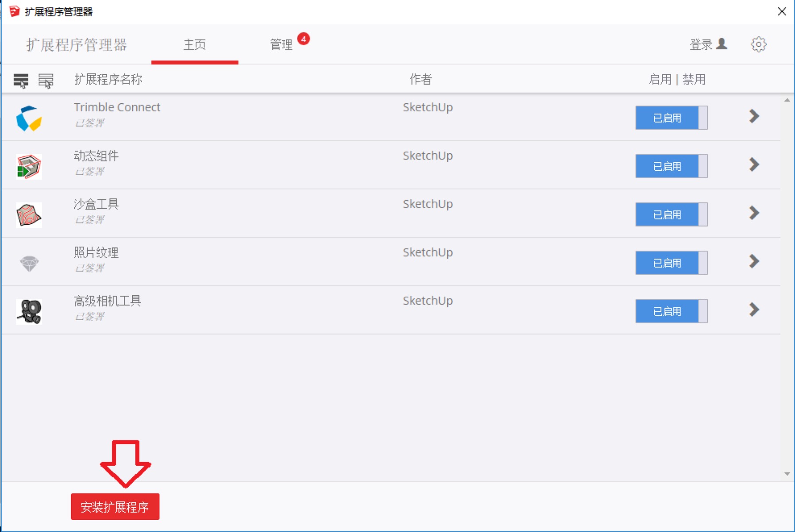Switch to the 主页 tab
Screen dimensions: 795x532
[195, 44]
